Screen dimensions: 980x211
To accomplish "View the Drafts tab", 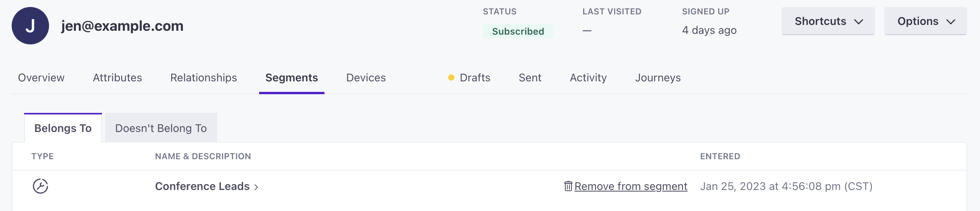I will click(475, 77).
